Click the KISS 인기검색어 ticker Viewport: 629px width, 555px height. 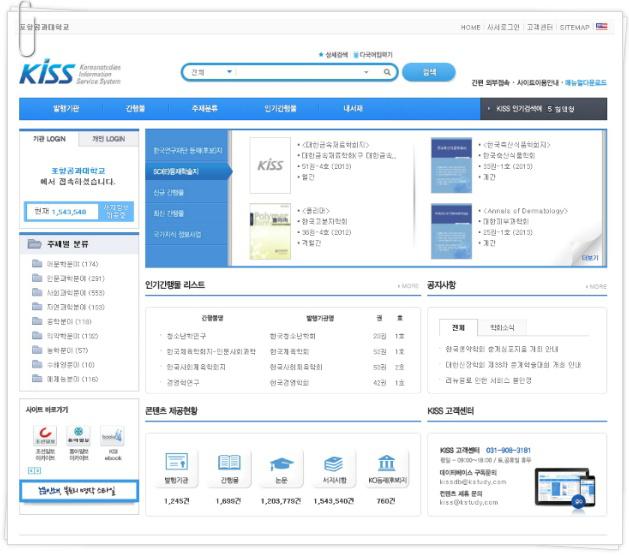click(x=544, y=109)
